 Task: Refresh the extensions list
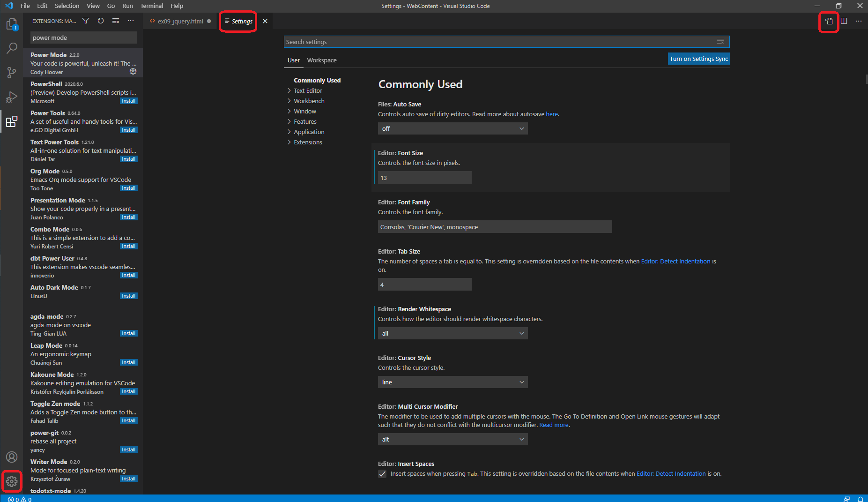tap(101, 21)
